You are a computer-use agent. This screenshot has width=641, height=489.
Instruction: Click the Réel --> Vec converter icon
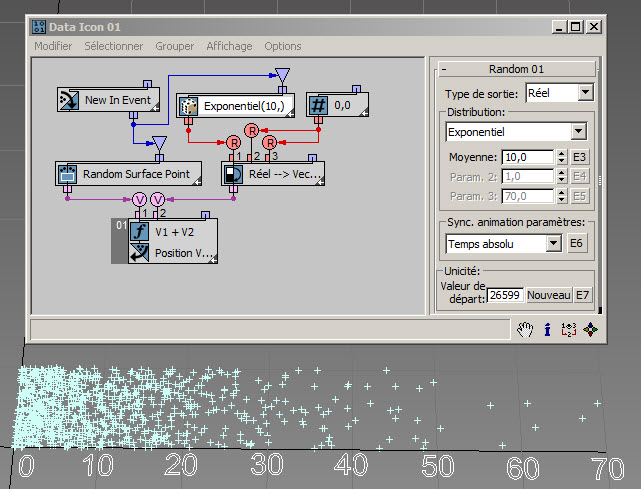pos(233,174)
